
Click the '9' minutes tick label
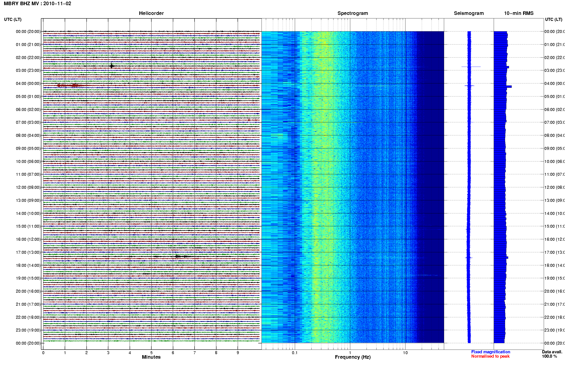pos(238,353)
